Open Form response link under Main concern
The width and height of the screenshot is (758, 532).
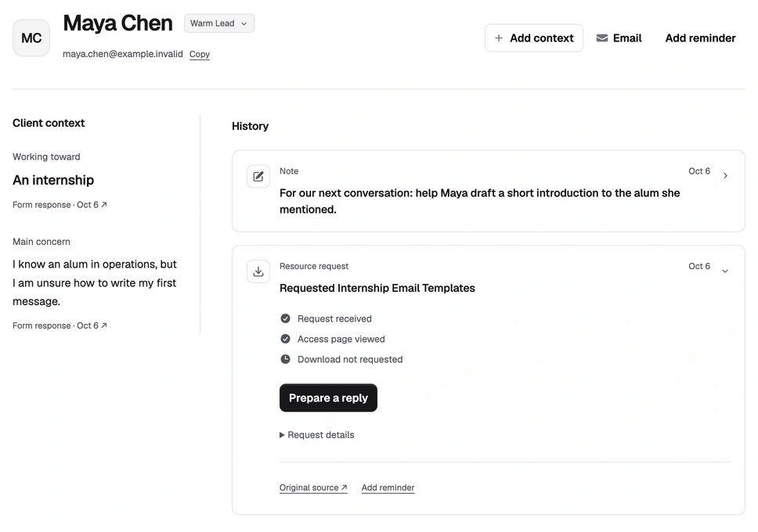coord(60,325)
